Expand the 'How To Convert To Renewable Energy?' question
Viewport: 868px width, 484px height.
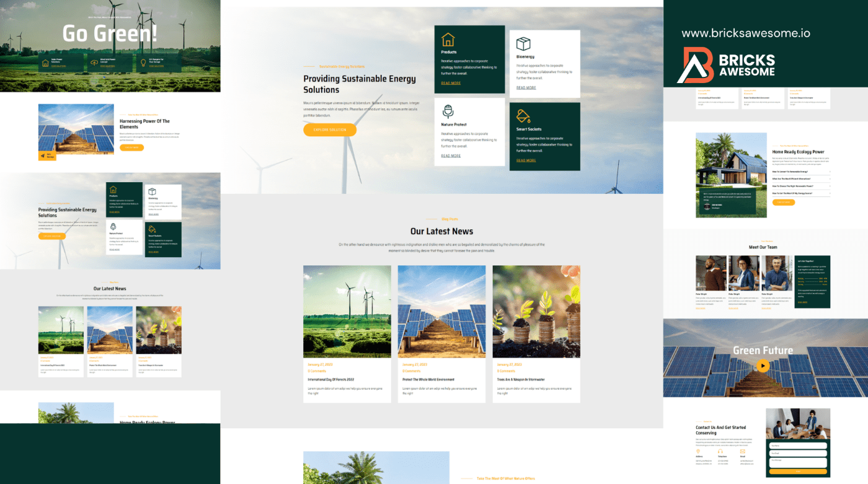(790, 172)
